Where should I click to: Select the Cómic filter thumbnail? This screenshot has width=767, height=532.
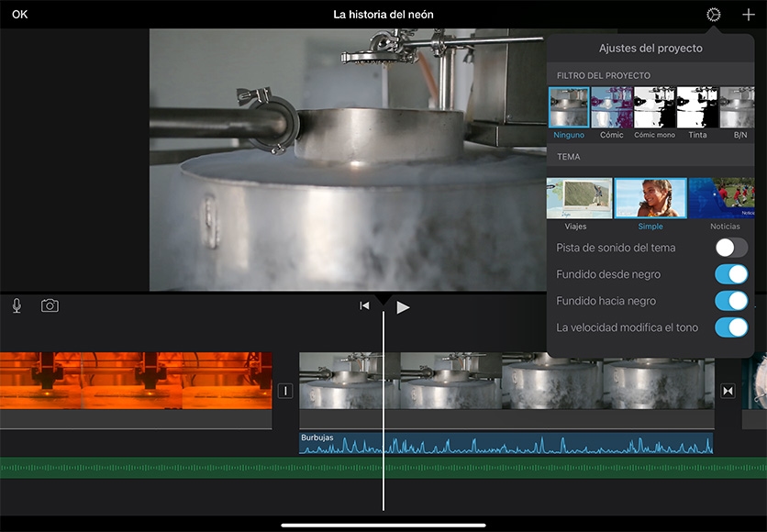point(611,107)
